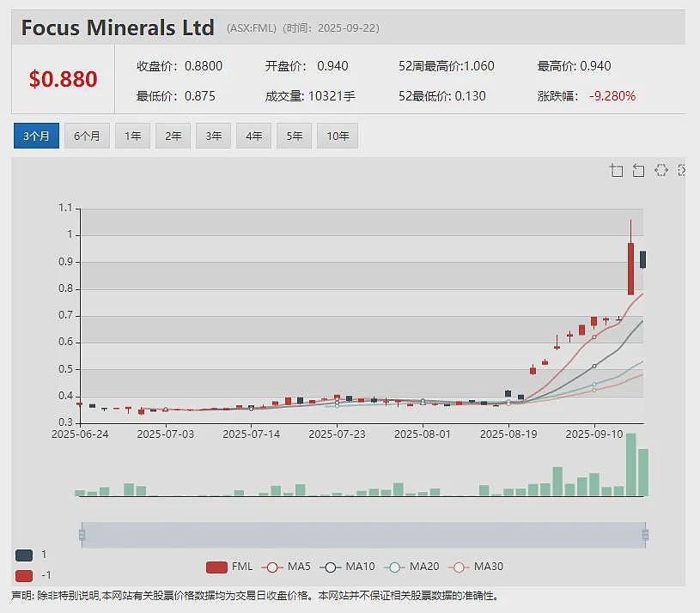
Task: Click the tallest green volume bar
Action: tap(630, 464)
